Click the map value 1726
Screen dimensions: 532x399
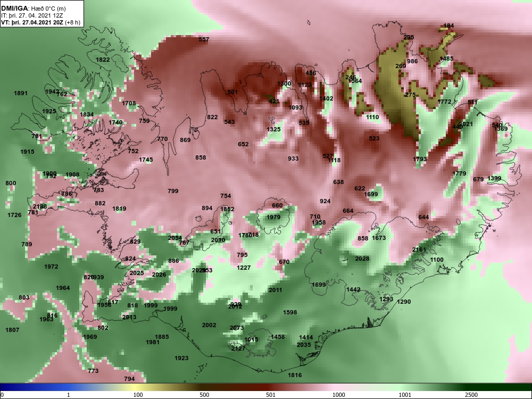click(14, 215)
